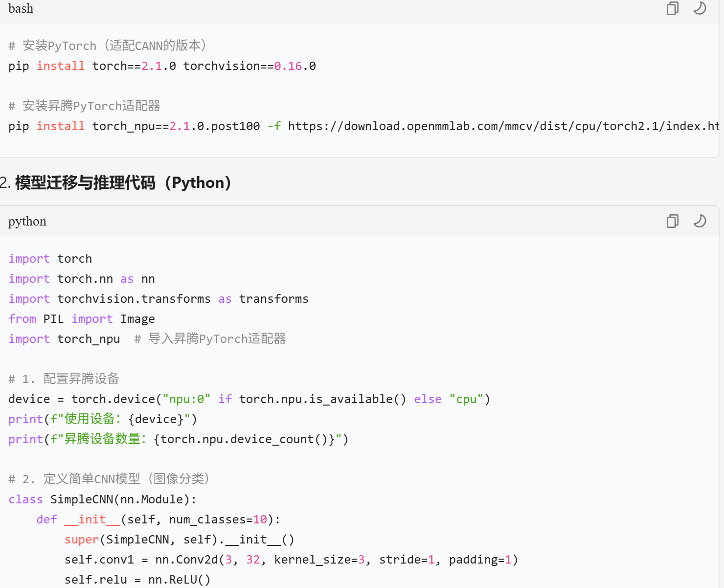Click the comment '# 安装PyTorch（适配CANN的版本）'
This screenshot has width=724, height=588.
pyautogui.click(x=108, y=45)
